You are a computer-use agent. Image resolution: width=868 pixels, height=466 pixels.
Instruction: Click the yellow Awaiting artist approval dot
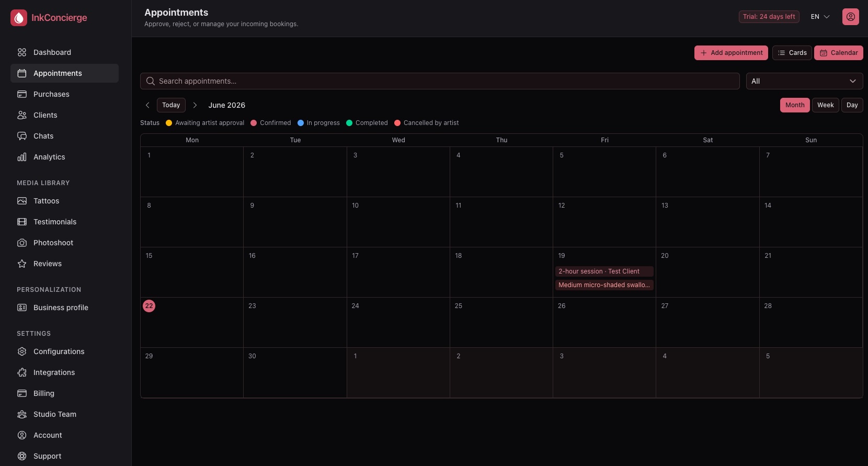point(169,123)
